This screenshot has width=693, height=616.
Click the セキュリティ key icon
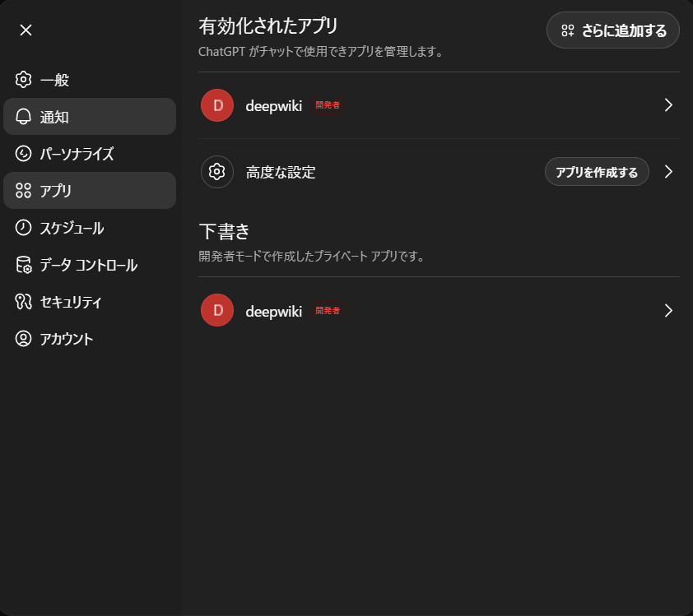tap(23, 302)
